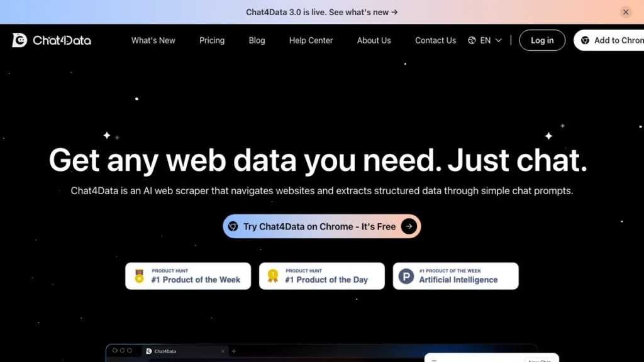Image resolution: width=644 pixels, height=362 pixels.
Task: Click the Product Hunt P logo icon
Action: click(406, 277)
